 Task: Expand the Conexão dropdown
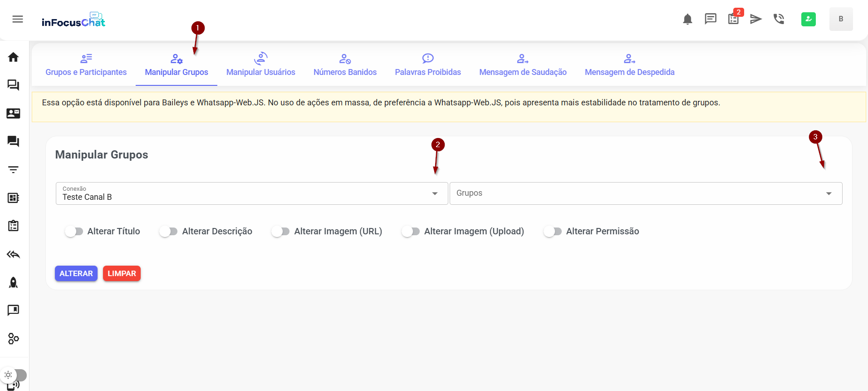(252, 193)
